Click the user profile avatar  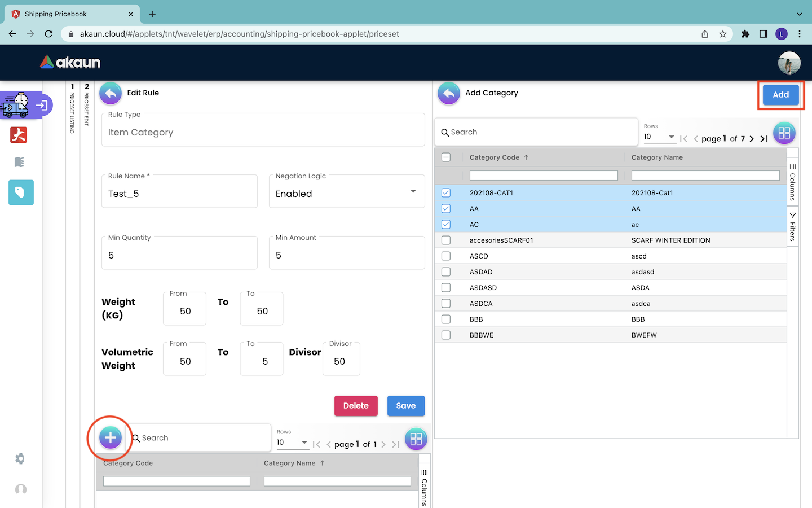[789, 63]
